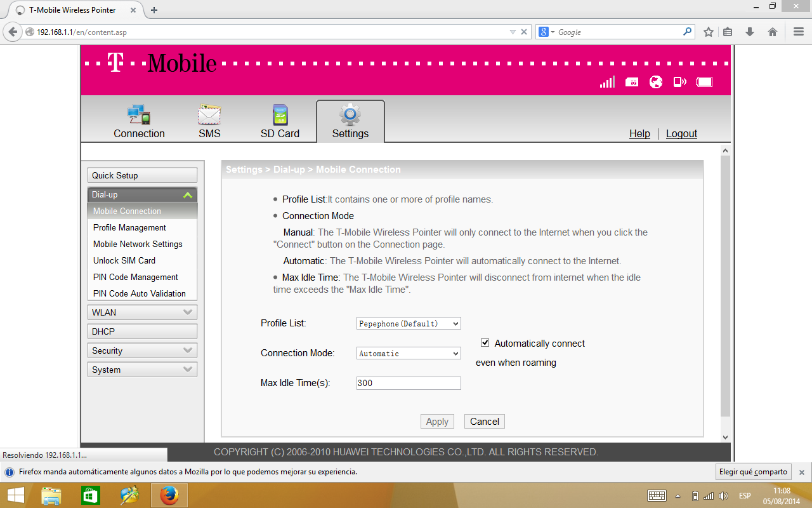Click the Firefox home icon
This screenshot has width=812, height=508.
(773, 32)
